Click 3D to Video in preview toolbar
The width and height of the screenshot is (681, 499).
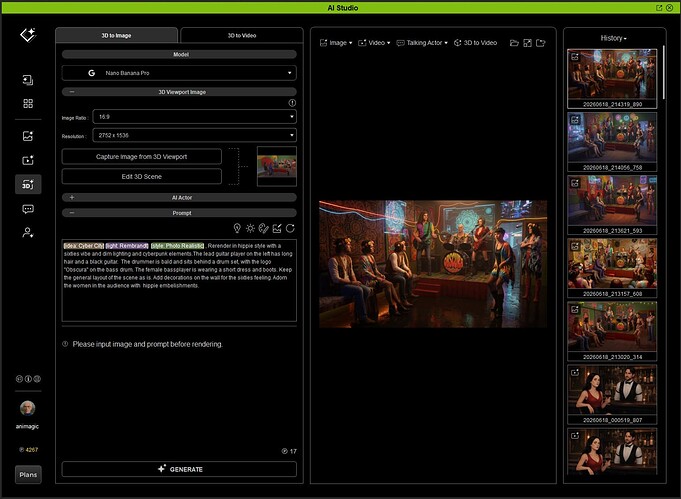476,43
